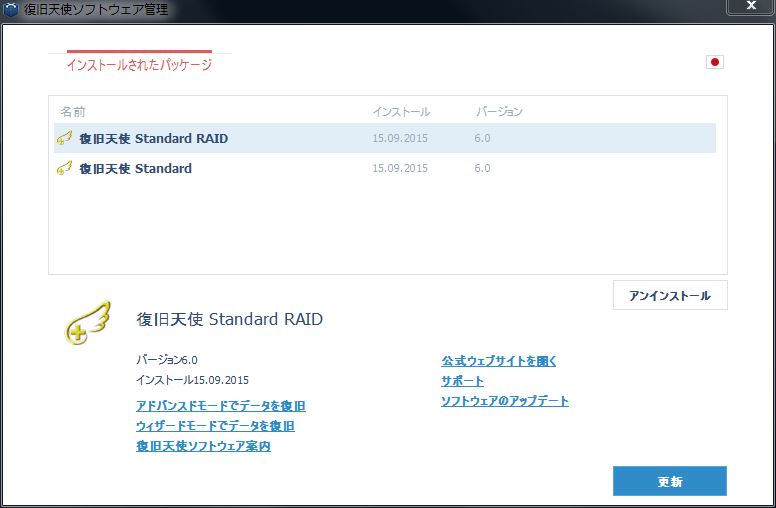Open 復旧天使ソフトウェア案内 link
Viewport: 776px width, 508px height.
click(x=203, y=446)
